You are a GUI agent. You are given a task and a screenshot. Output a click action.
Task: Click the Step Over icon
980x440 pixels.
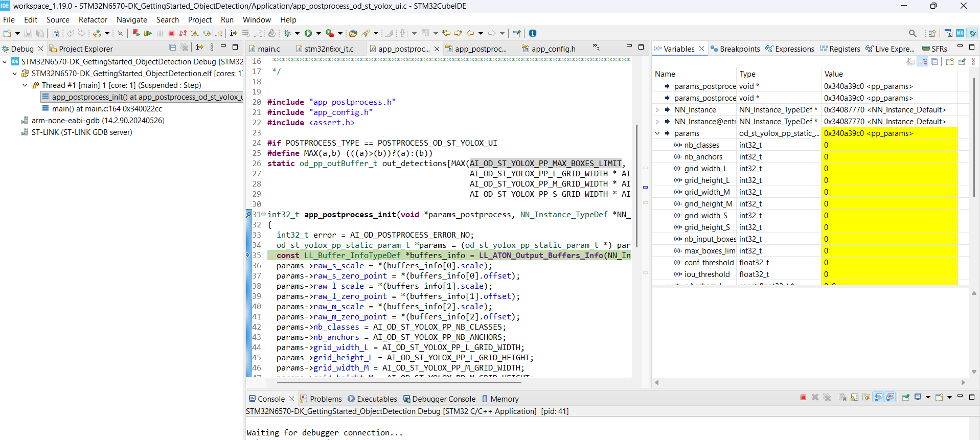tap(207, 33)
